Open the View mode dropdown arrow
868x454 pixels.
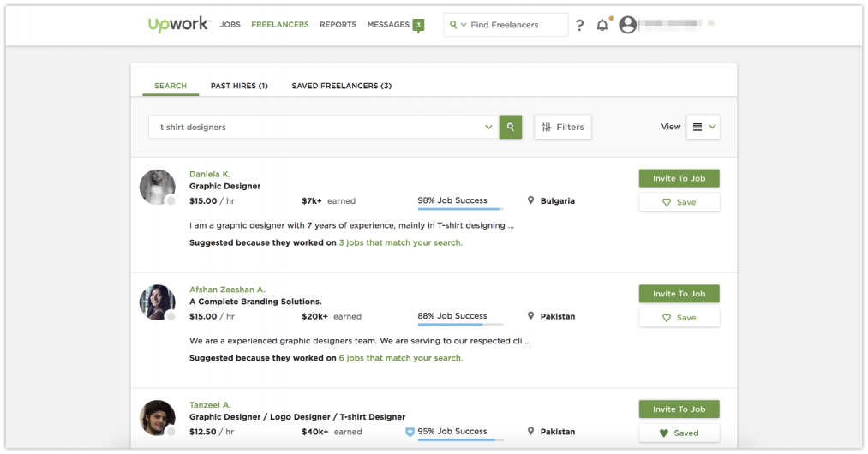pyautogui.click(x=712, y=127)
